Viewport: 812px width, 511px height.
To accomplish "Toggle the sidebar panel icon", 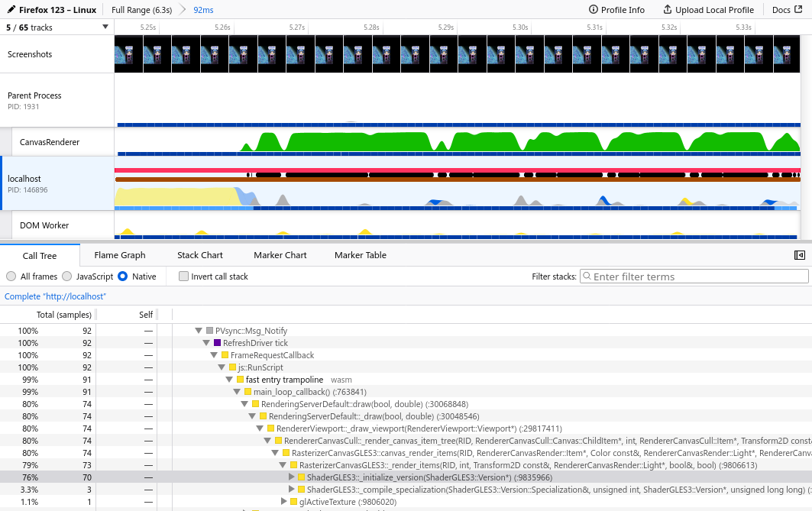I will [x=800, y=255].
